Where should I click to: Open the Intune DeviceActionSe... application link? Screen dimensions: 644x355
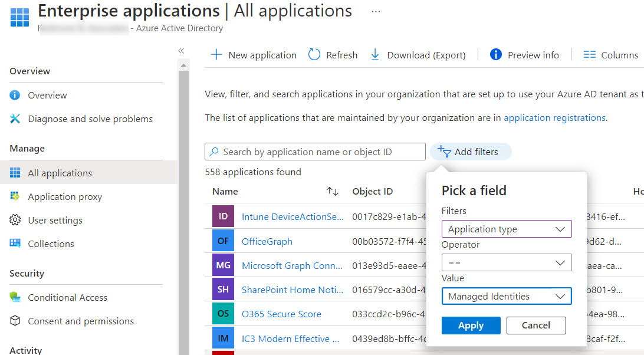coord(293,216)
